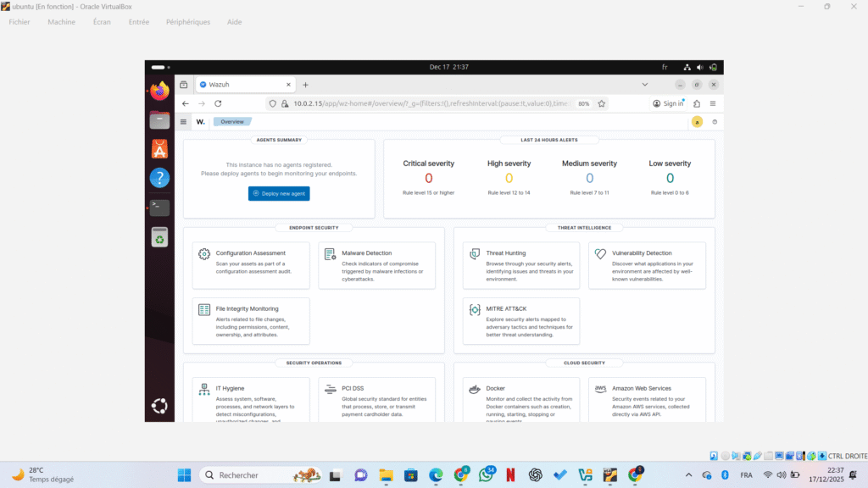The width and height of the screenshot is (868, 488).
Task: Click the Overview breadcrumb link
Action: point(231,122)
